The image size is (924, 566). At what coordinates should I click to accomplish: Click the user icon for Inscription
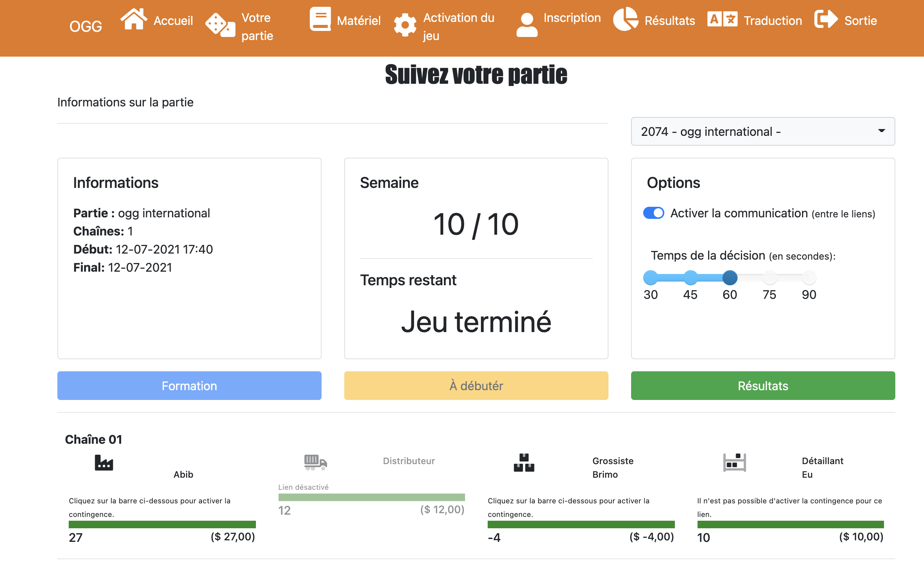point(527,25)
